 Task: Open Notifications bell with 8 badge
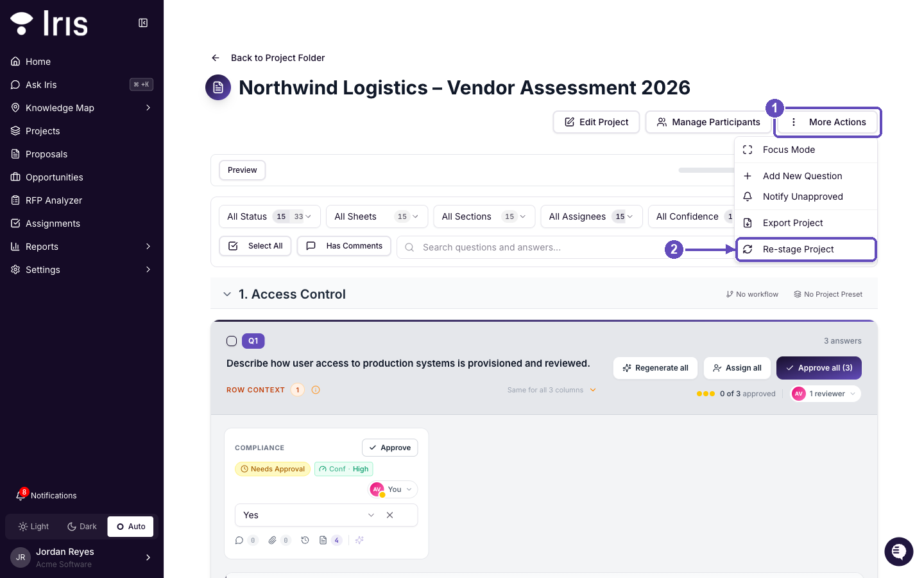click(21, 495)
